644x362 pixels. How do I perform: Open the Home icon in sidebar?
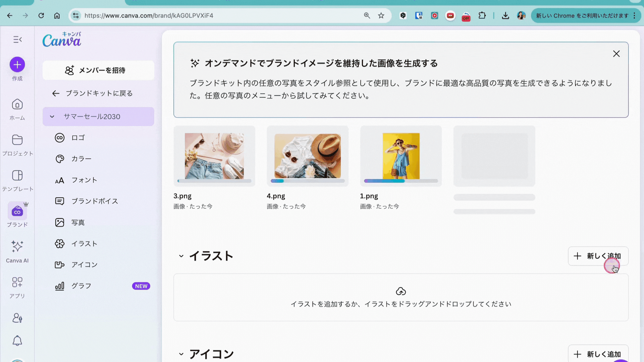tap(17, 105)
